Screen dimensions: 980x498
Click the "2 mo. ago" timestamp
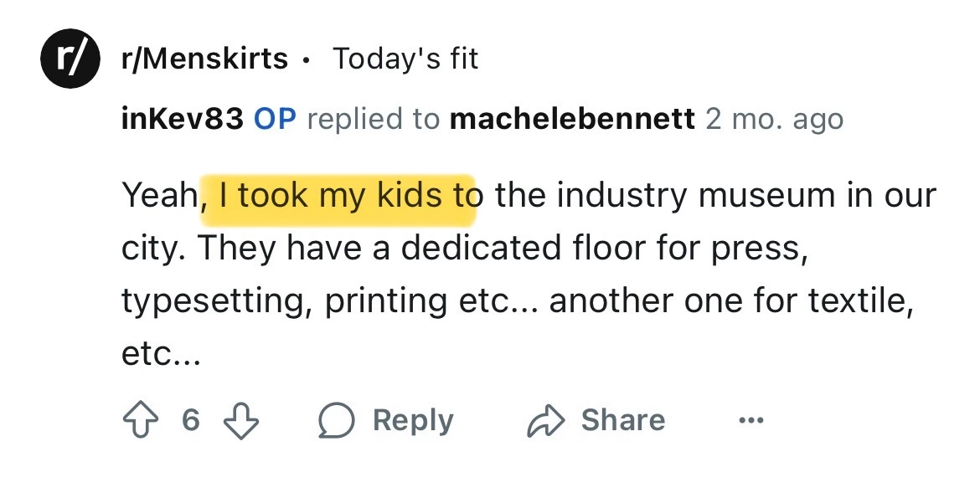click(774, 119)
